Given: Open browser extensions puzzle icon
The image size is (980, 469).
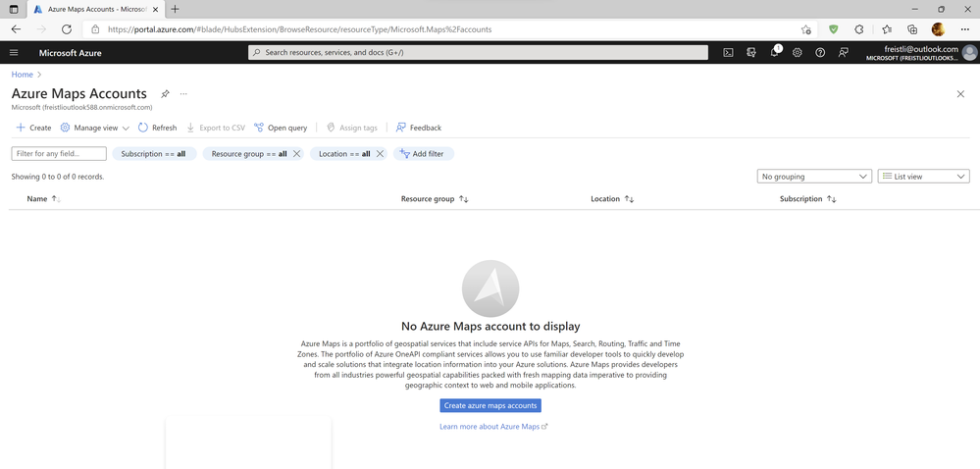Looking at the screenshot, I should pos(859,28).
